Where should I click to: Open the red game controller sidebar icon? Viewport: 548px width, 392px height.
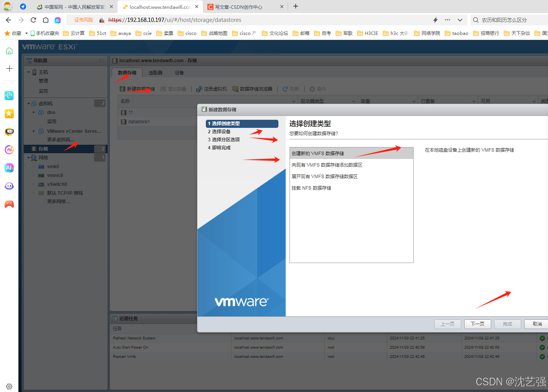[9, 204]
